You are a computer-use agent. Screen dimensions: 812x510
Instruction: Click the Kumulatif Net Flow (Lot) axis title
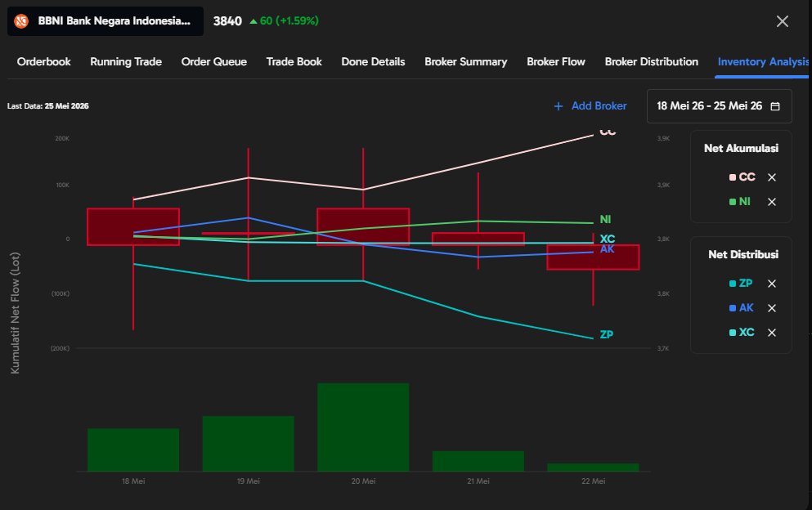point(15,313)
